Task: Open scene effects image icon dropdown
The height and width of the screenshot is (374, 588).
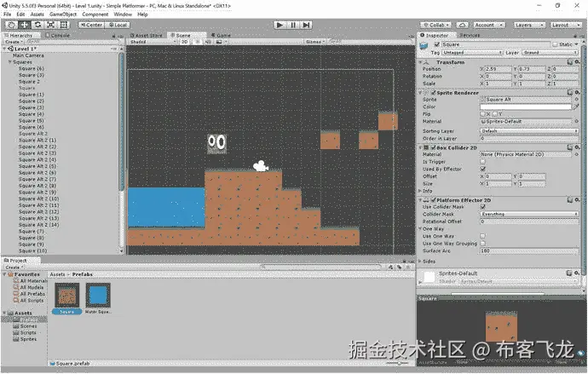Action: [x=221, y=42]
